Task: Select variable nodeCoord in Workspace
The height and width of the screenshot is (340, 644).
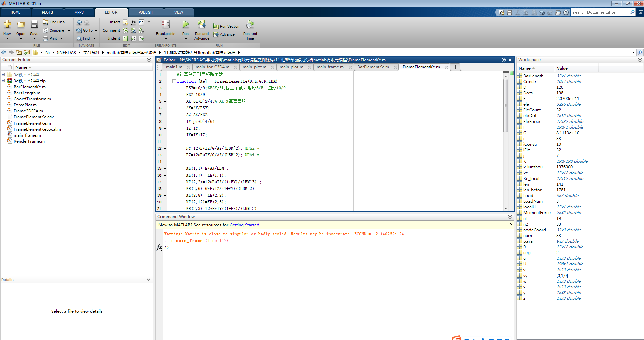Action: coord(534,230)
